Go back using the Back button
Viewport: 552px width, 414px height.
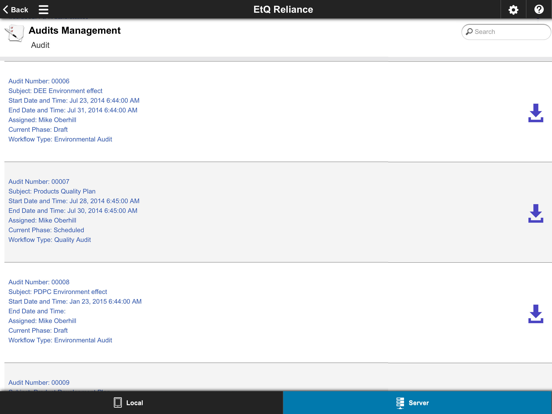pyautogui.click(x=16, y=10)
